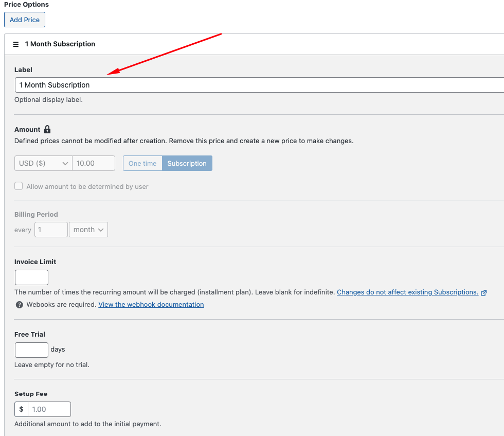Click the 10.00 amount input field
This screenshot has width=504, height=436.
(94, 163)
